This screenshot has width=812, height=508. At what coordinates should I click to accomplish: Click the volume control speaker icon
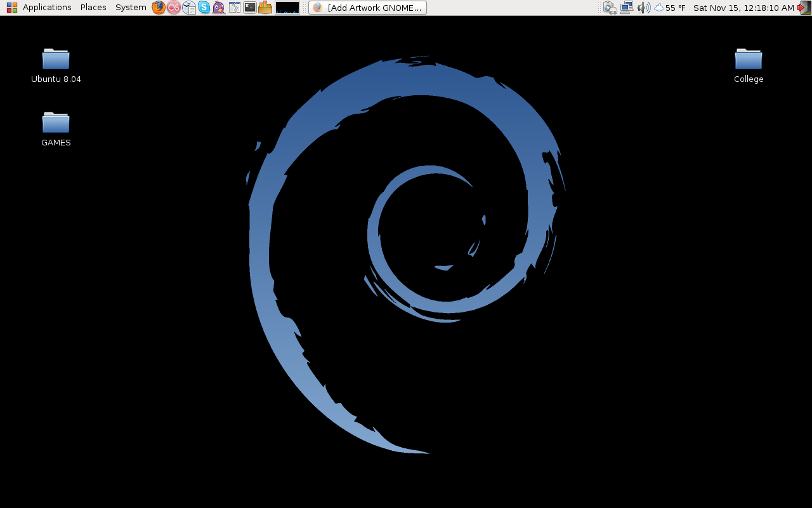click(x=644, y=8)
